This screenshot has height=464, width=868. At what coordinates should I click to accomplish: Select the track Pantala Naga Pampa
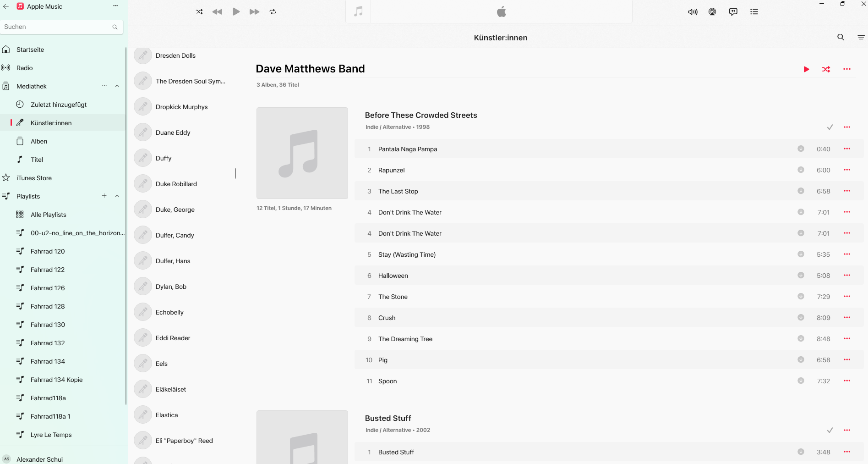[x=609, y=149]
